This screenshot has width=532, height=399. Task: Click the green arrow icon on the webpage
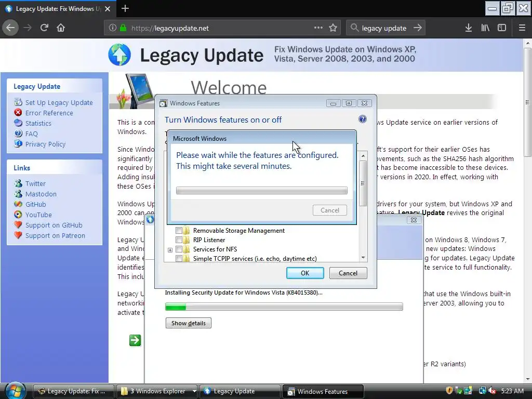tap(135, 340)
